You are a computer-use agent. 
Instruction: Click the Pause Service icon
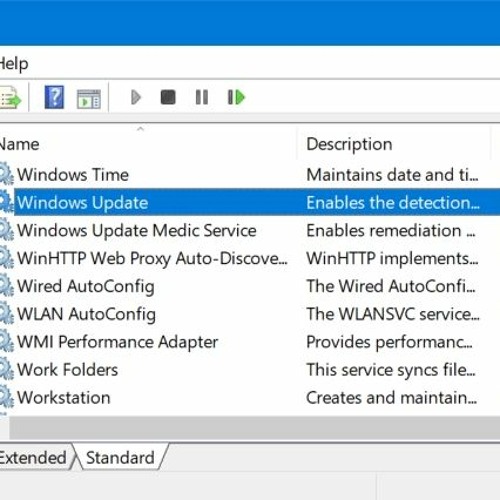click(x=202, y=97)
